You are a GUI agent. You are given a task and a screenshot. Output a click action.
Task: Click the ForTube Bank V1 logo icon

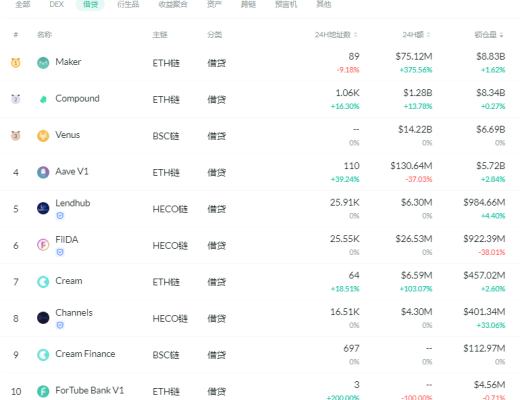pyautogui.click(x=43, y=391)
